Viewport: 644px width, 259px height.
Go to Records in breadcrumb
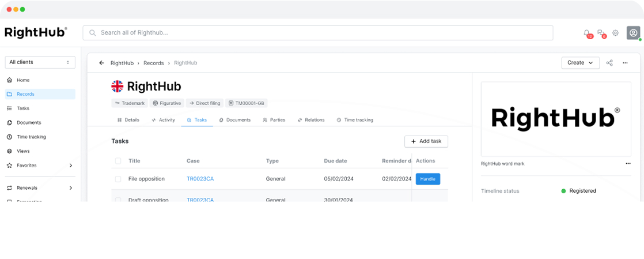(x=154, y=63)
